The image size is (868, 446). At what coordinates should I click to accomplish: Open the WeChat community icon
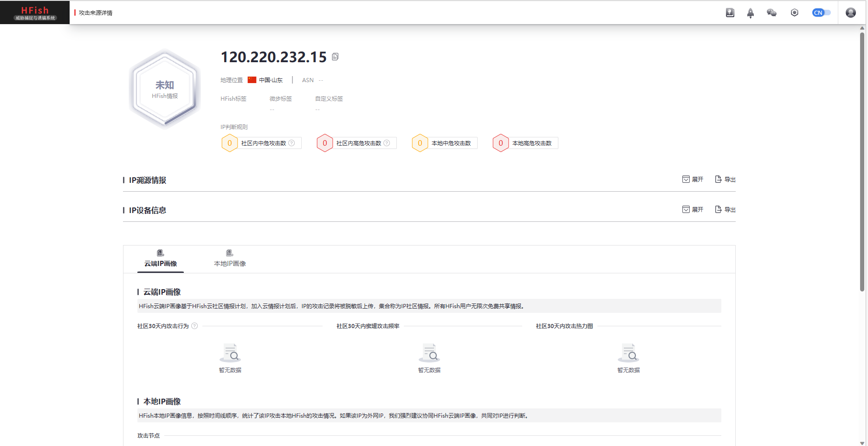[x=771, y=13]
